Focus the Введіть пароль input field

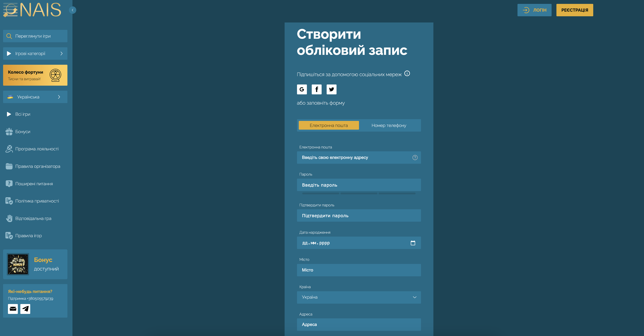coord(359,185)
